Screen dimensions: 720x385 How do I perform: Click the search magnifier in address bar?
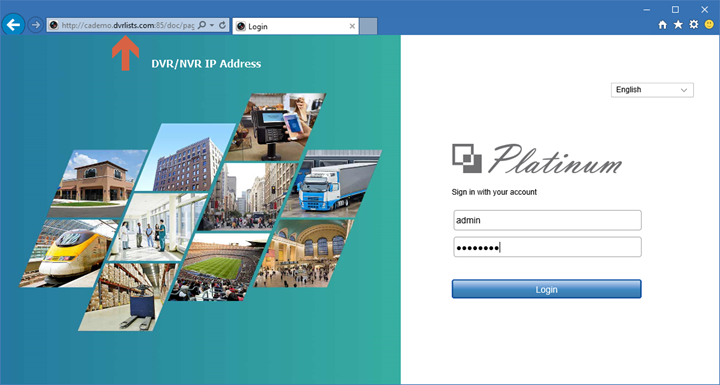pos(202,25)
